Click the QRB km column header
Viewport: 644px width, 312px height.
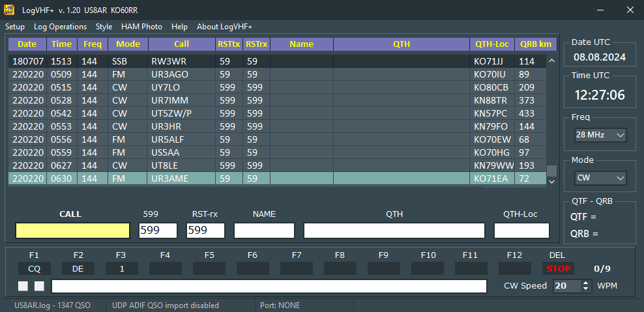[536, 44]
